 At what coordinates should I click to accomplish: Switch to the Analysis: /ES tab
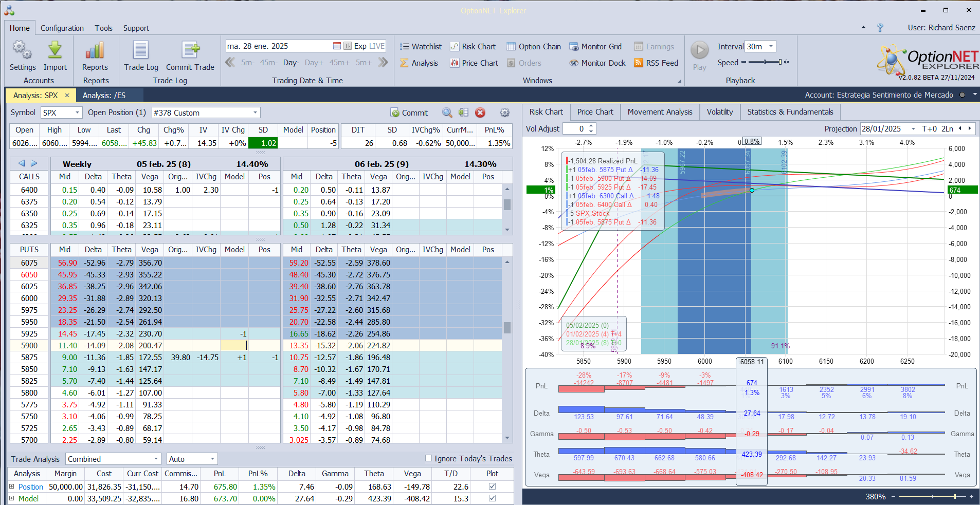point(104,95)
